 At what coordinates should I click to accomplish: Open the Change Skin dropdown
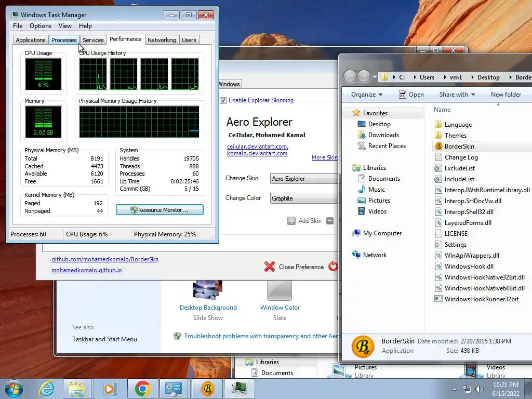pyautogui.click(x=304, y=179)
